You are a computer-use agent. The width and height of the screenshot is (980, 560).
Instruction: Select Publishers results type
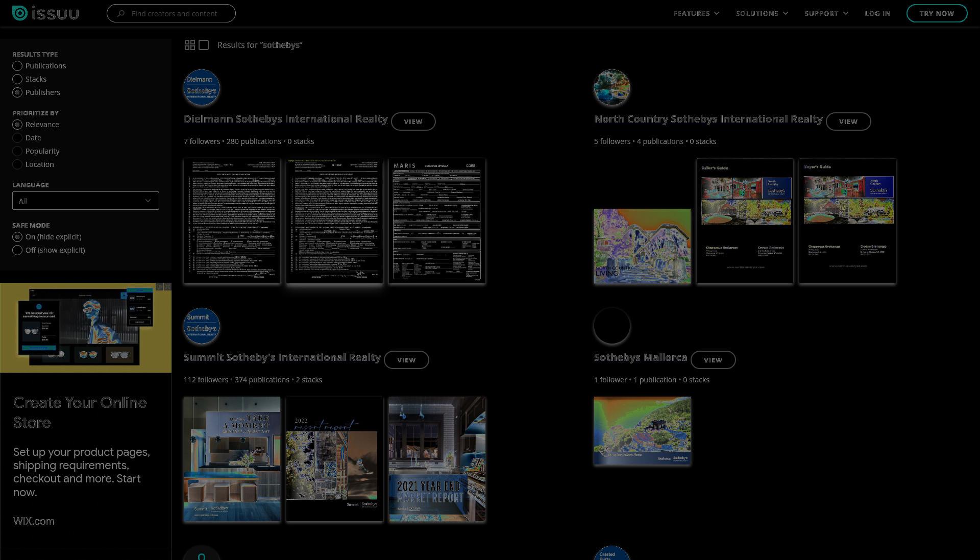[x=36, y=92]
